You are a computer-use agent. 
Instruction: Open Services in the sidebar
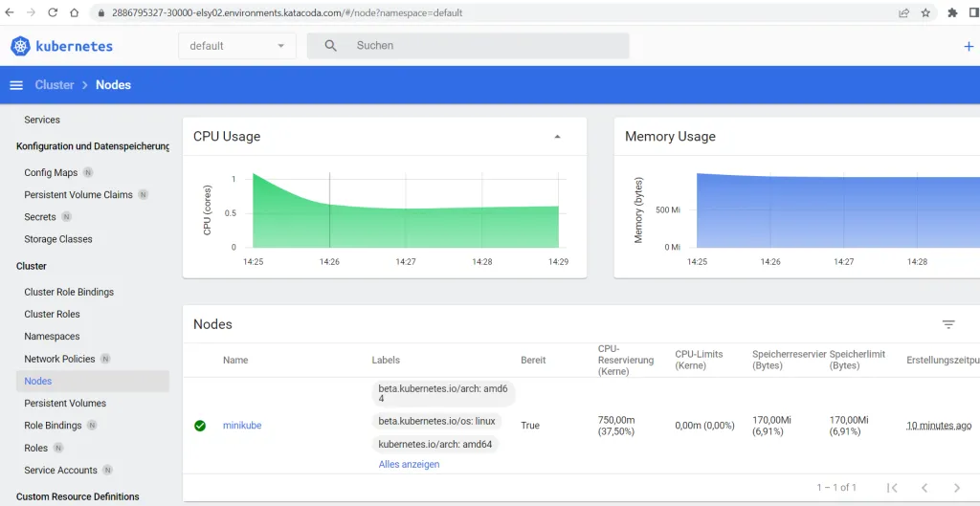coord(42,120)
